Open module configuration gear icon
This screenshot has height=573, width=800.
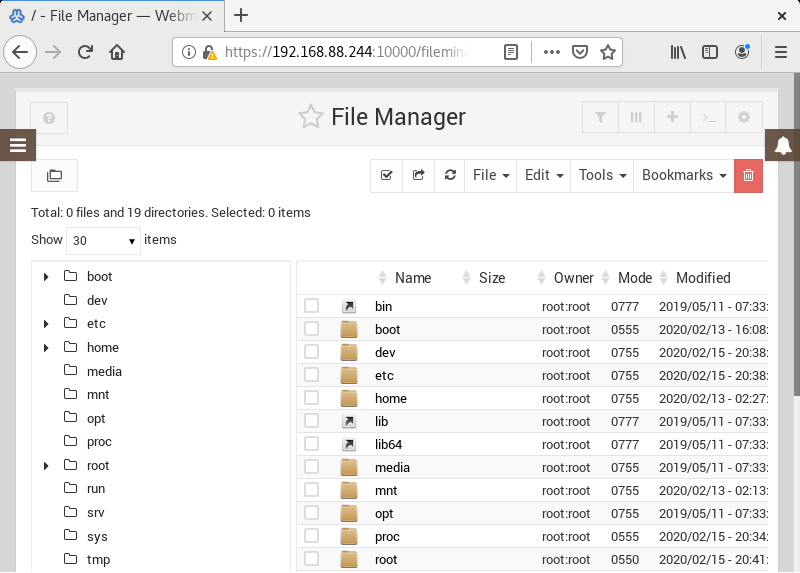click(x=744, y=117)
